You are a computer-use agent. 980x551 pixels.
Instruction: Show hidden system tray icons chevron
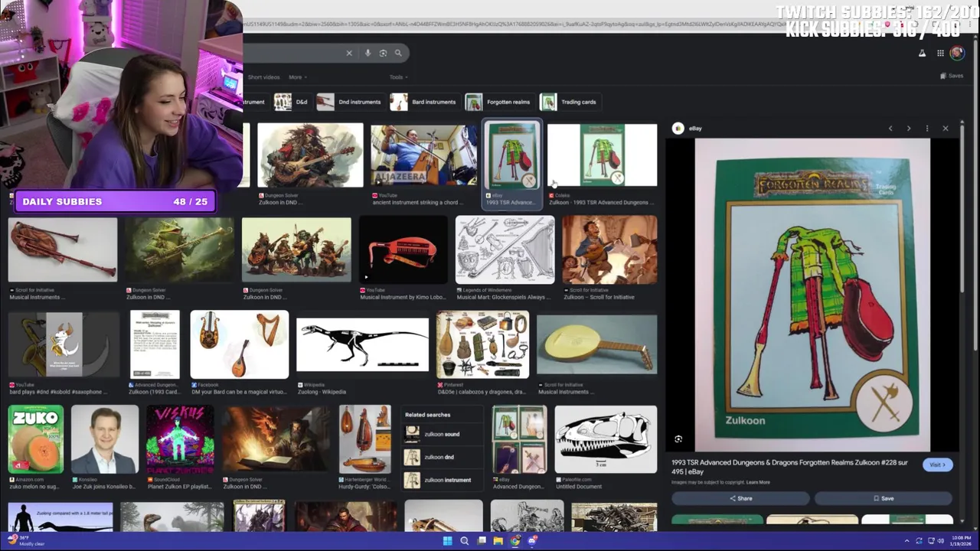906,541
